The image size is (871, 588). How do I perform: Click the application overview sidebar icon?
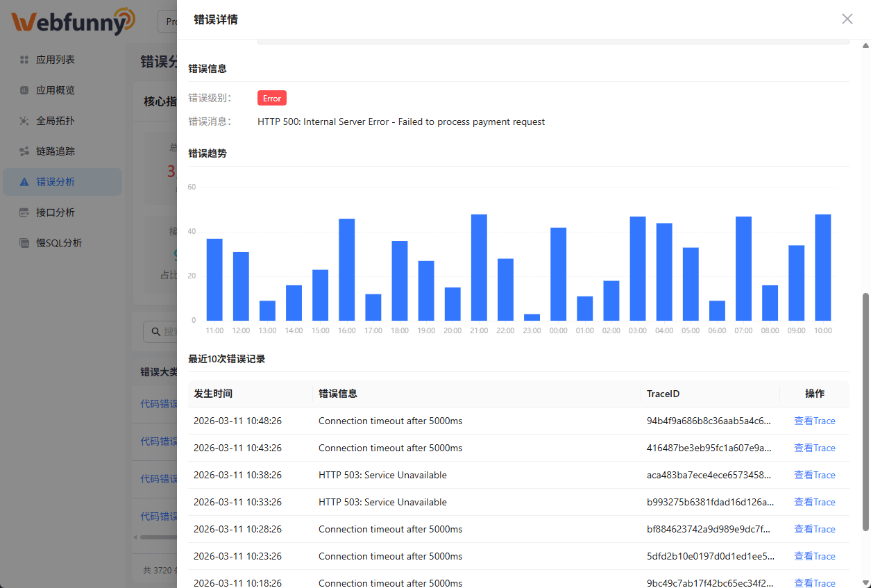pyautogui.click(x=24, y=90)
